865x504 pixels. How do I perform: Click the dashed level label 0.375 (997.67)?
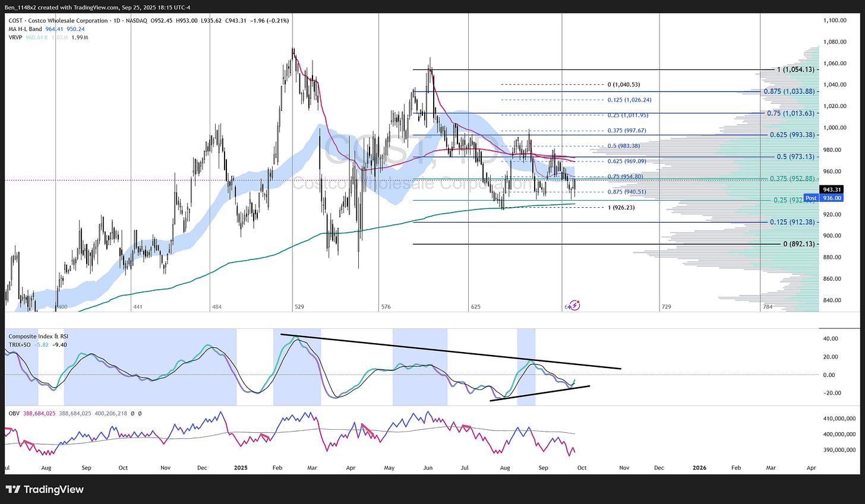(x=627, y=131)
